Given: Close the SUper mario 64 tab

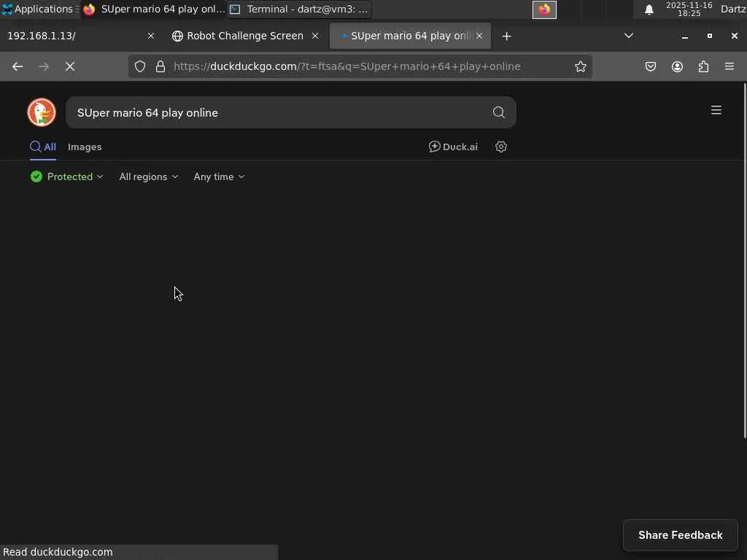Looking at the screenshot, I should click(479, 36).
